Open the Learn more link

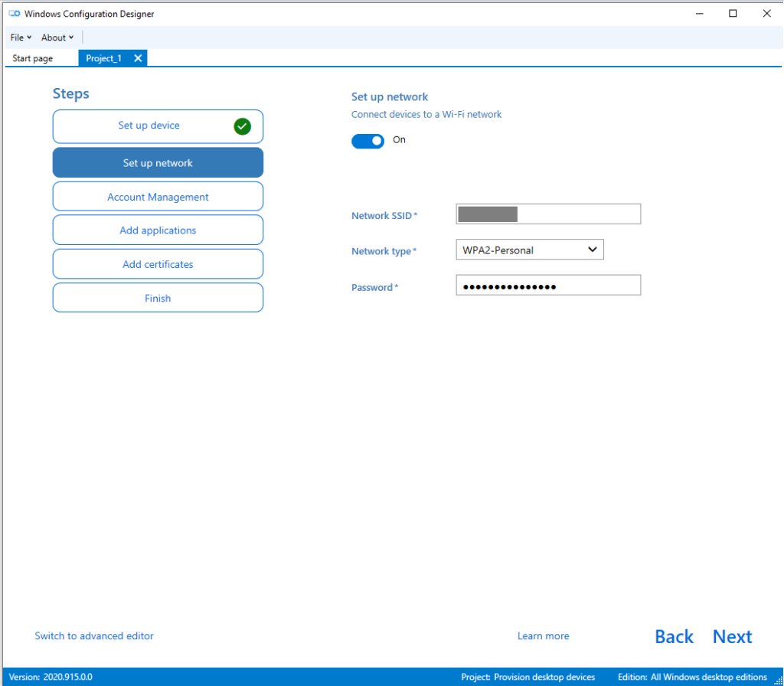tap(543, 636)
